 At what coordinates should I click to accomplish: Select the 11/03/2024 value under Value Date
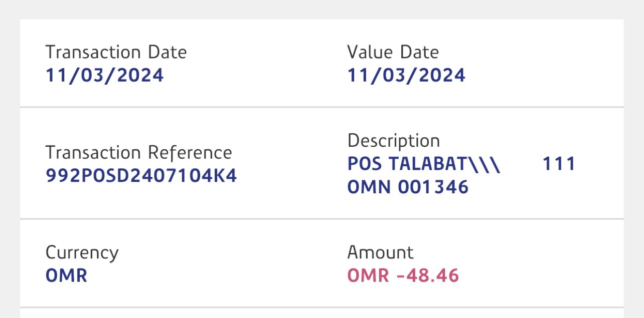point(406,76)
